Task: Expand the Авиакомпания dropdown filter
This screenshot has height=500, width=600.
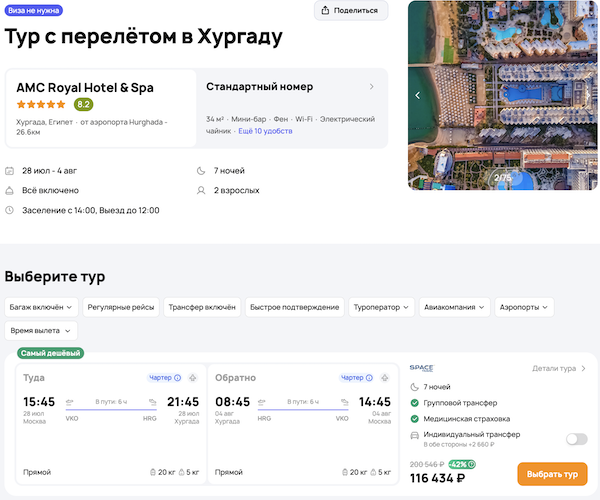Action: [454, 307]
